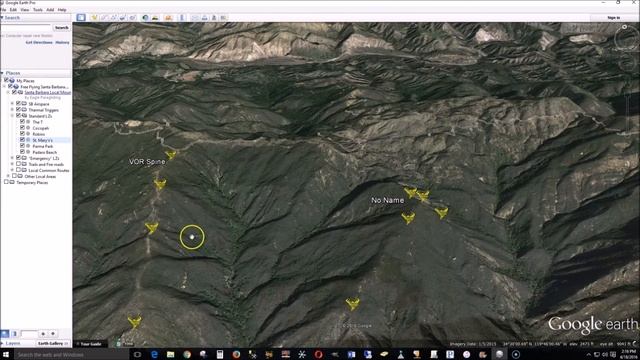
Task: Move selected place up with arrow
Action: point(43,333)
